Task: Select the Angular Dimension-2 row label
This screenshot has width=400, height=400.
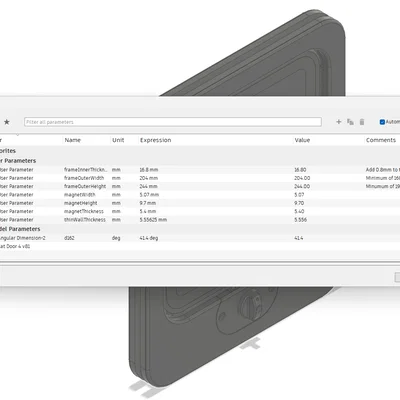Action: 22,238
